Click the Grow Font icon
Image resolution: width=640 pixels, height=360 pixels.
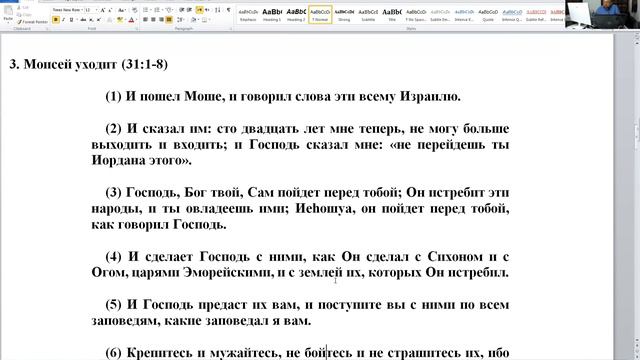[x=103, y=10]
